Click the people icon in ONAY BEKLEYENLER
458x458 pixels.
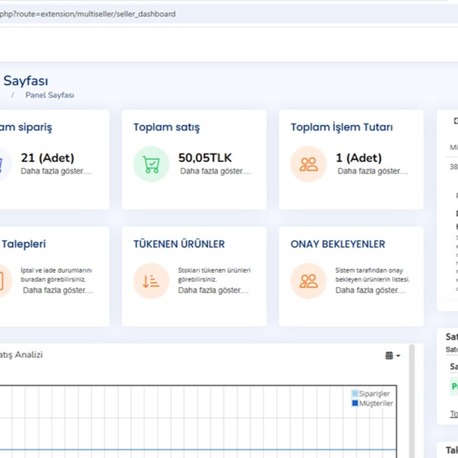coord(308,281)
